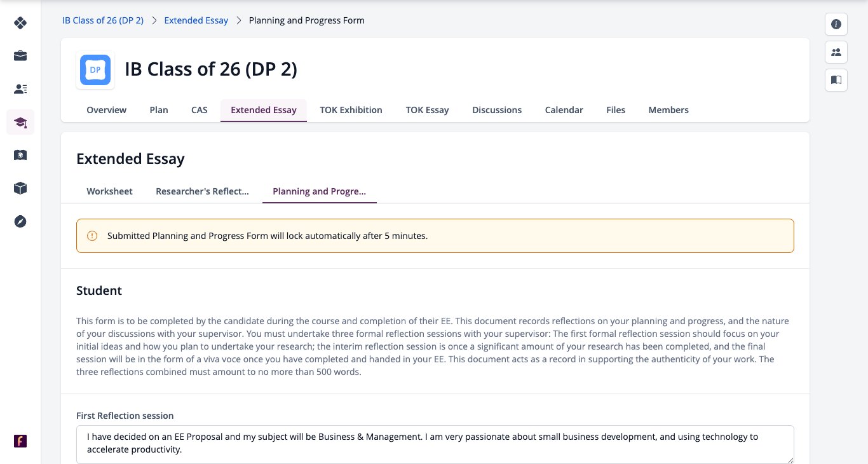Open the TOK Exhibition tab
Screen dimensions: 868x464
click(351, 110)
